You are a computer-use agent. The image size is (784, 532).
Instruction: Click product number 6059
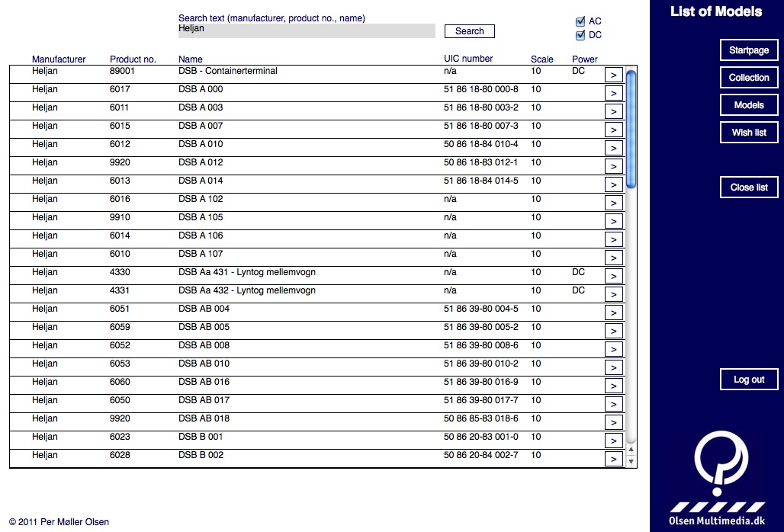(120, 327)
